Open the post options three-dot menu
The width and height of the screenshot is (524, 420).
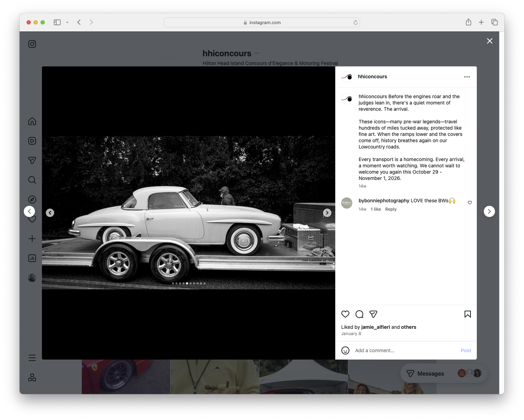click(x=467, y=77)
